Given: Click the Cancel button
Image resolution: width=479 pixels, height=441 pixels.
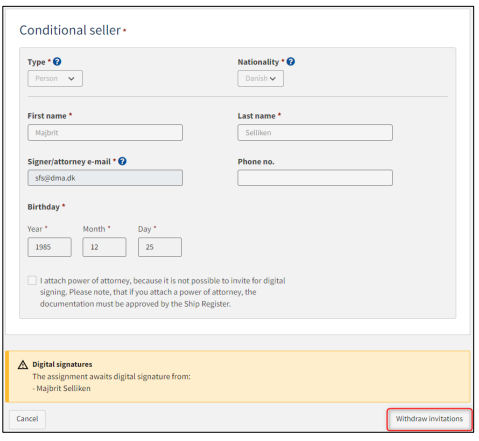Looking at the screenshot, I should [27, 419].
